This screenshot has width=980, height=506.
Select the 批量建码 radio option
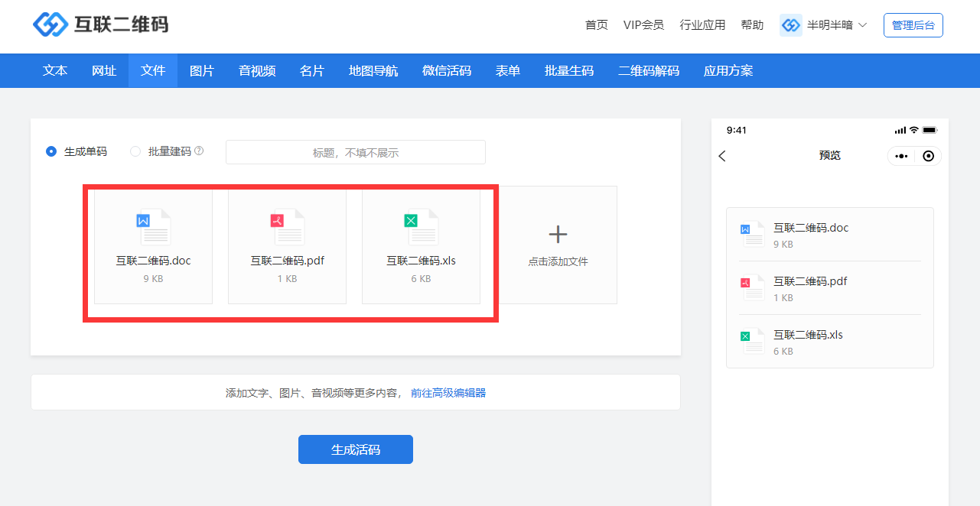pos(135,151)
